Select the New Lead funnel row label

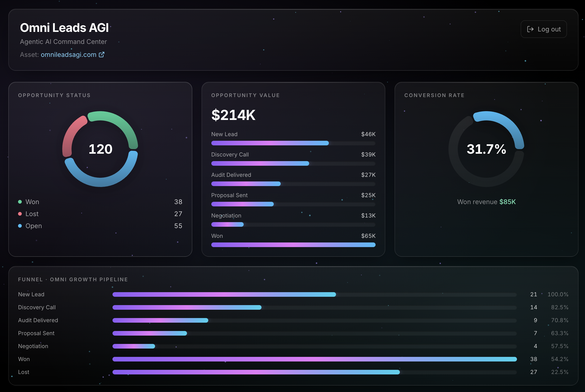[31, 294]
